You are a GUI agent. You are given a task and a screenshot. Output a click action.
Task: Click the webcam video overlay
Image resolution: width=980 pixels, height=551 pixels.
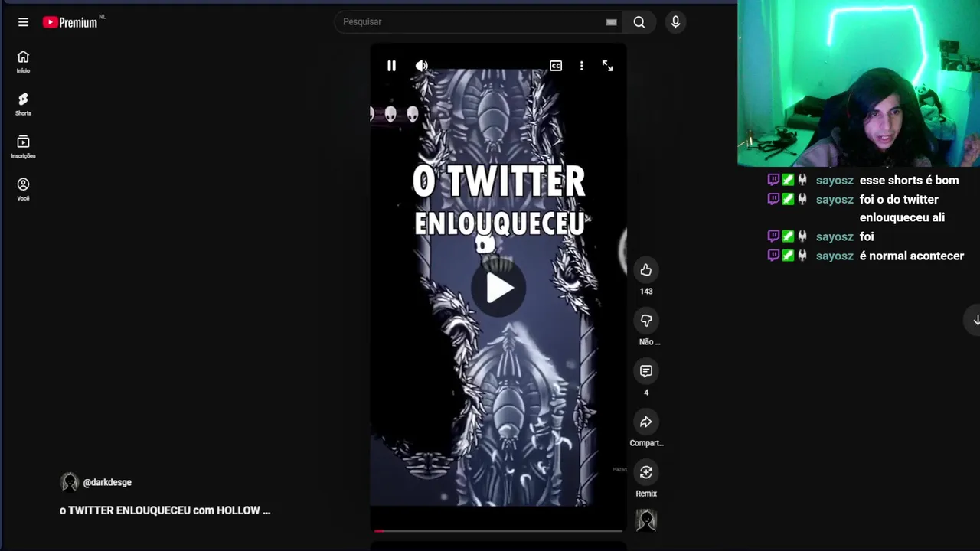click(858, 83)
